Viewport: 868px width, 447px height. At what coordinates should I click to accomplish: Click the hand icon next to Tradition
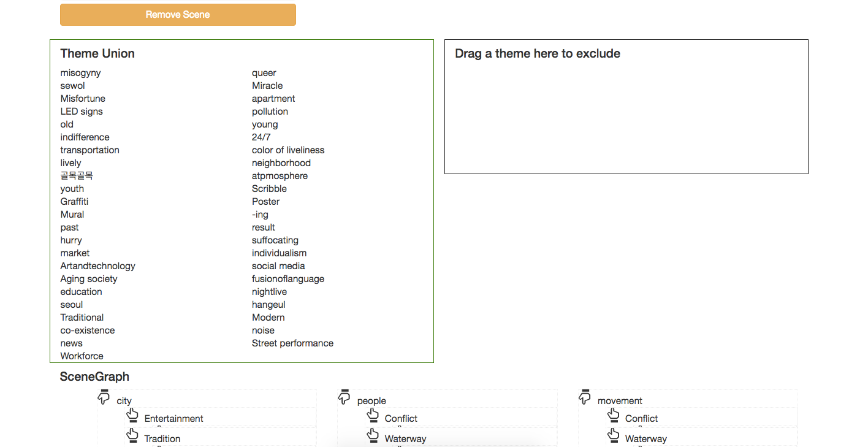132,436
